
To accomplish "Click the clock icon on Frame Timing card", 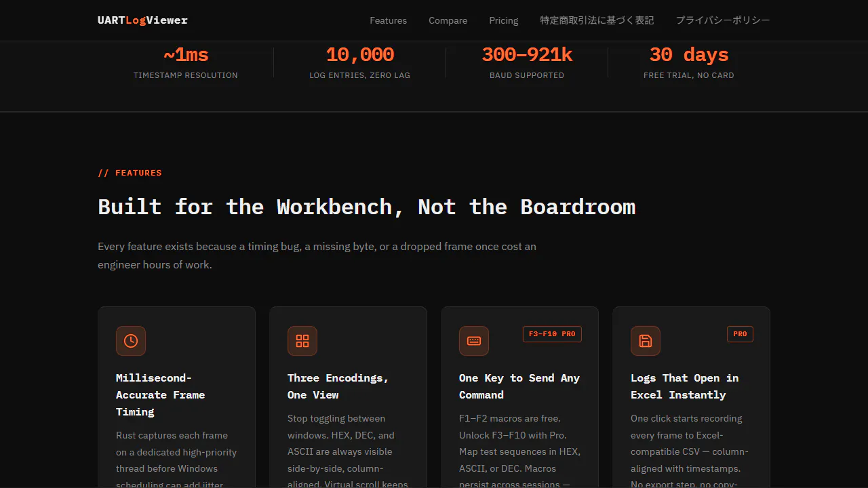I will 131,341.
